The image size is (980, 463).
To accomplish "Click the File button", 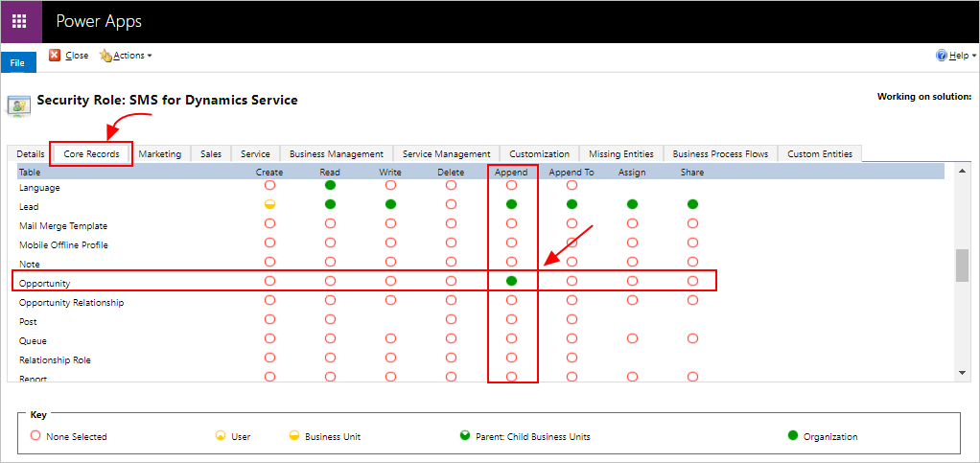I will (17, 62).
